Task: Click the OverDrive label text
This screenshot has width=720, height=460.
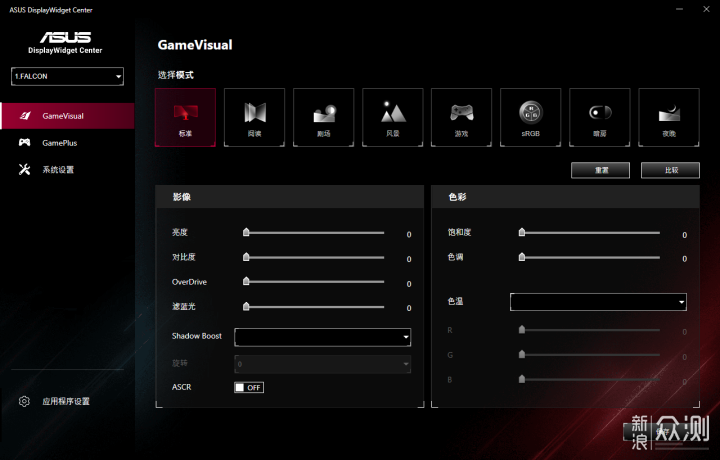Action: (189, 282)
